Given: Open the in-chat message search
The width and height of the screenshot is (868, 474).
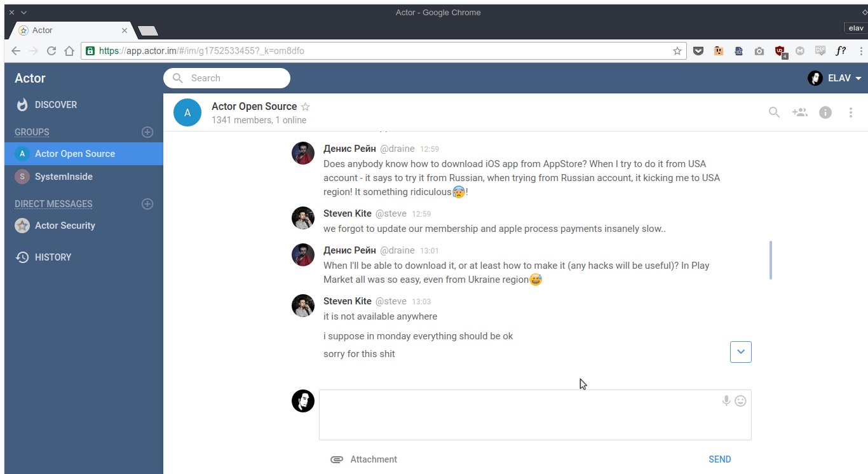Looking at the screenshot, I should pyautogui.click(x=774, y=112).
